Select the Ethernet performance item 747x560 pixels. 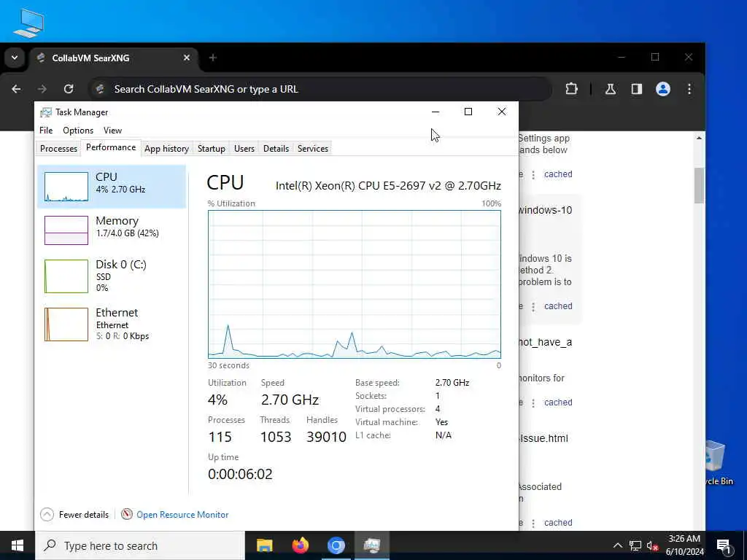coord(112,324)
